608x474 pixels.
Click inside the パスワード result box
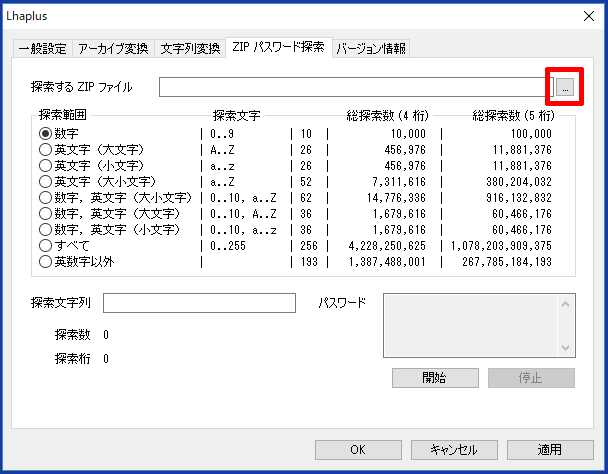[470, 325]
